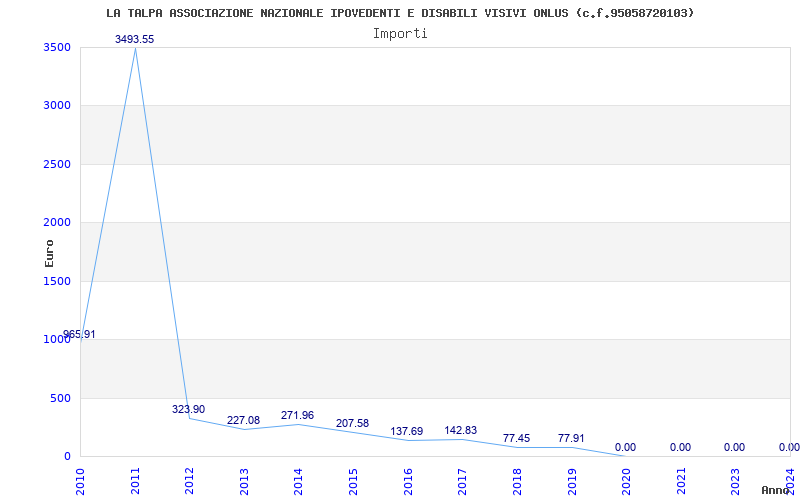This screenshot has width=800, height=500.
Task: Click the 77.45 data label
Action: click(x=516, y=438)
